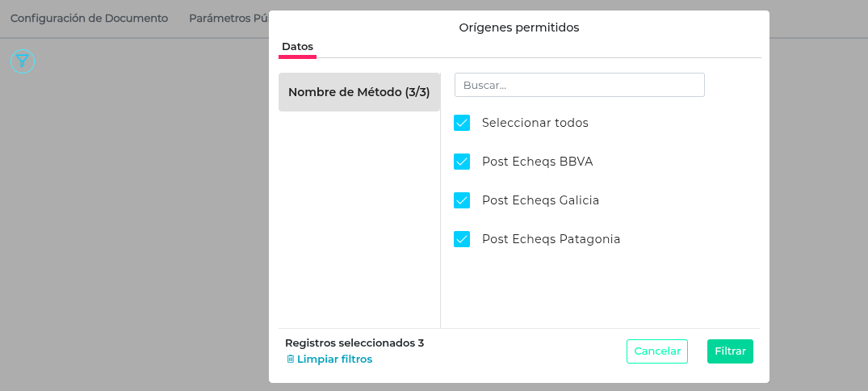Switch to the Datos tab

pos(297,47)
